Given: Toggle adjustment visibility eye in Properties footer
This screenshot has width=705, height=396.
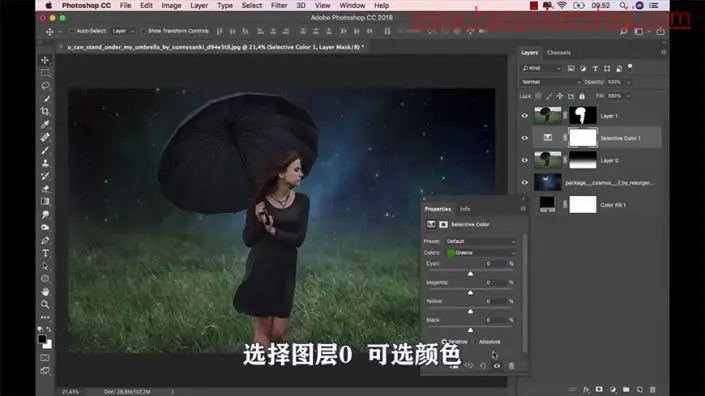Looking at the screenshot, I should click(497, 366).
